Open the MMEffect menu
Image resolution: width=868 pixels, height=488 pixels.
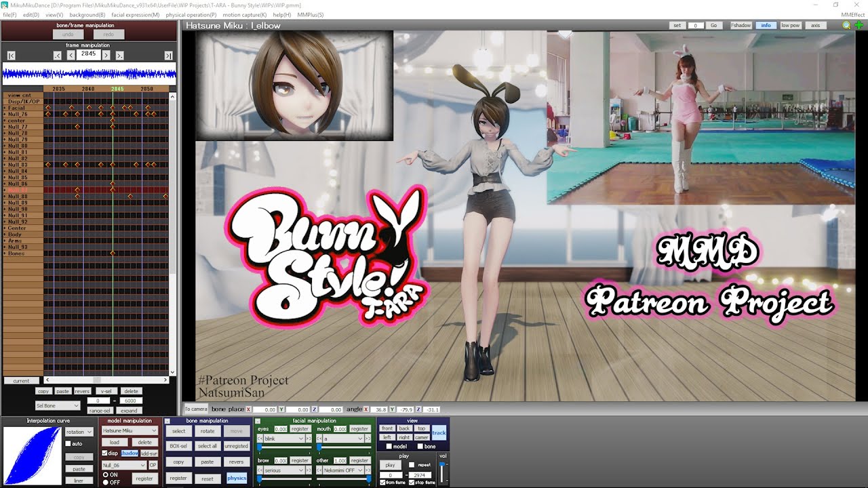pyautogui.click(x=853, y=14)
